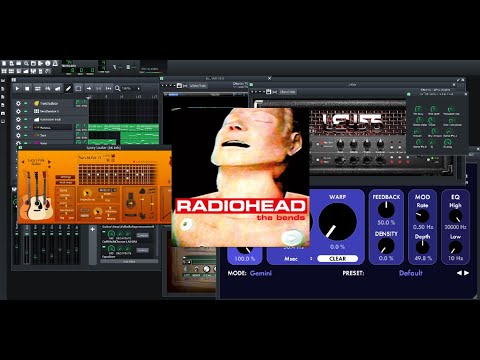Open the Default preset selector
The width and height of the screenshot is (480, 360).
(x=411, y=273)
